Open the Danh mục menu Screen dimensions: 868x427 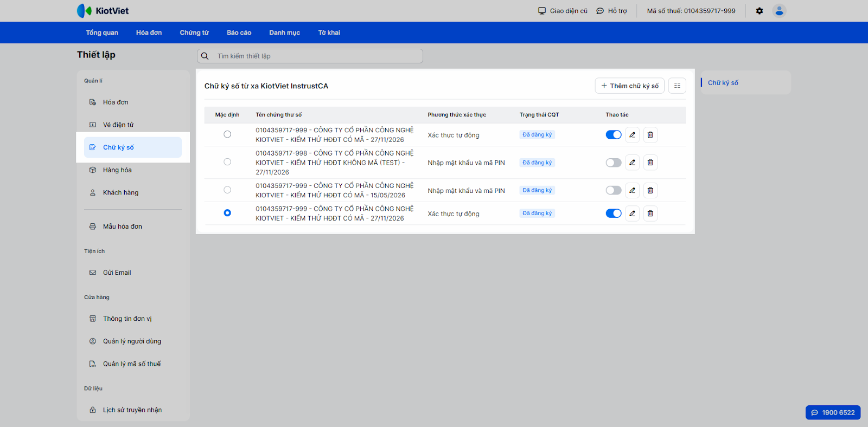point(285,33)
